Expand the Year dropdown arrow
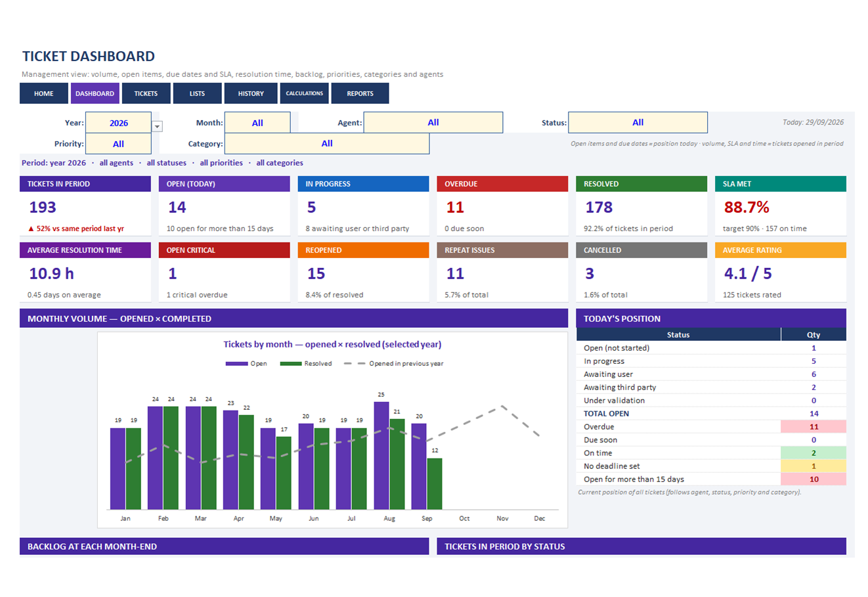 157,126
